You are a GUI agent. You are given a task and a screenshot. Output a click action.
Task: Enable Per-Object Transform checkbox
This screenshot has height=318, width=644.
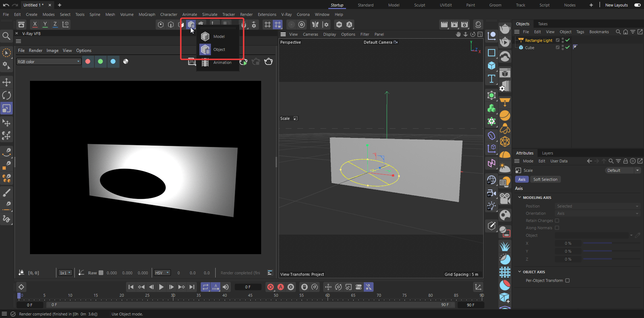(x=567, y=280)
